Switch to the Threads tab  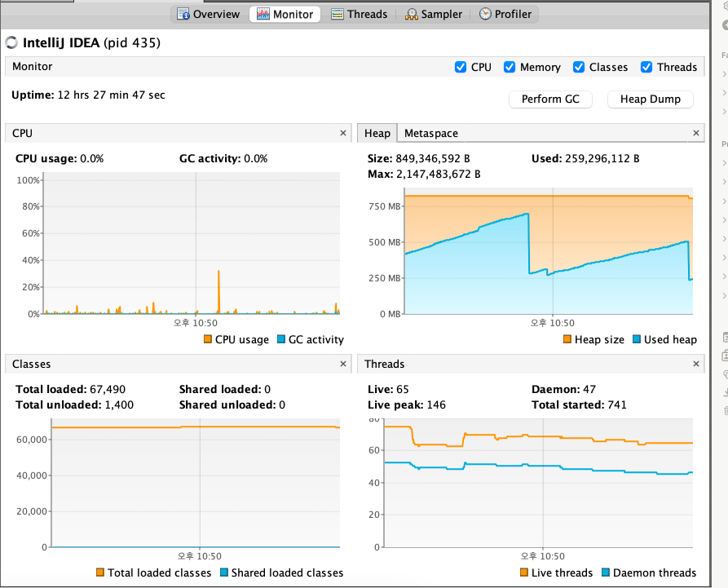pyautogui.click(x=359, y=14)
